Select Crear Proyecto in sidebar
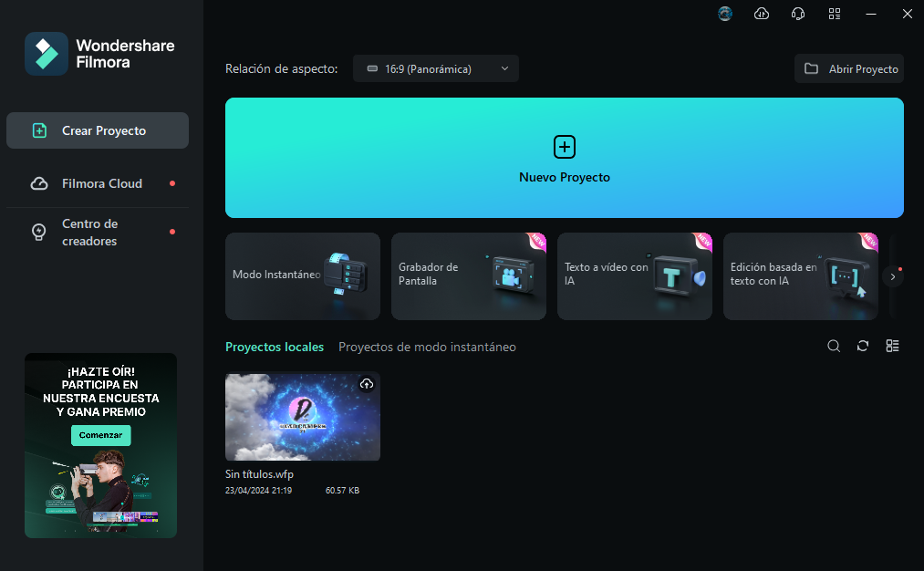 [98, 130]
